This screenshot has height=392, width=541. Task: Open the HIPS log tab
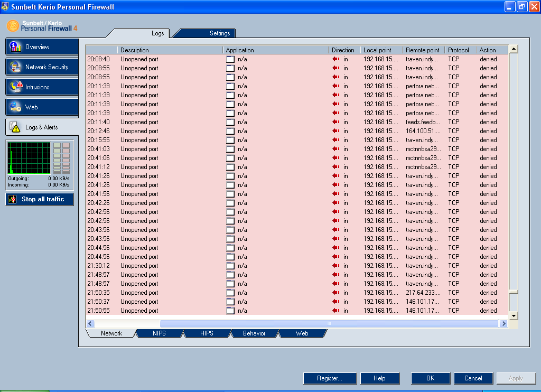(x=207, y=333)
